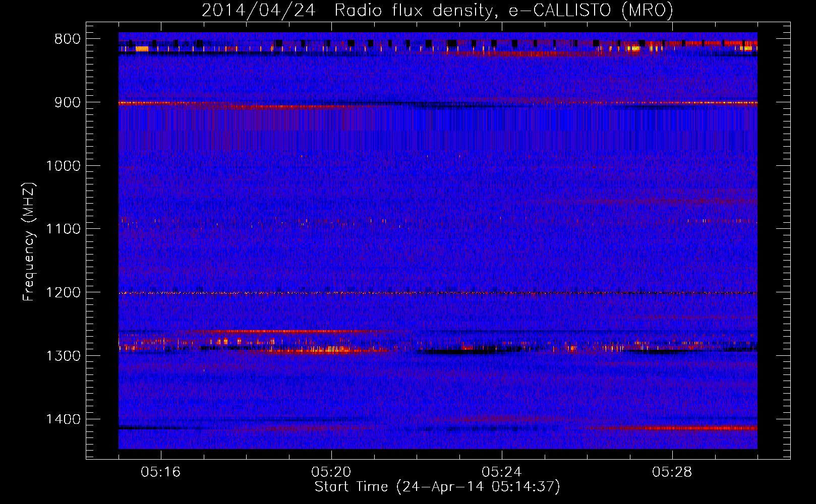Click the 800 frequency axis label
Image resolution: width=816 pixels, height=504 pixels.
click(68, 39)
